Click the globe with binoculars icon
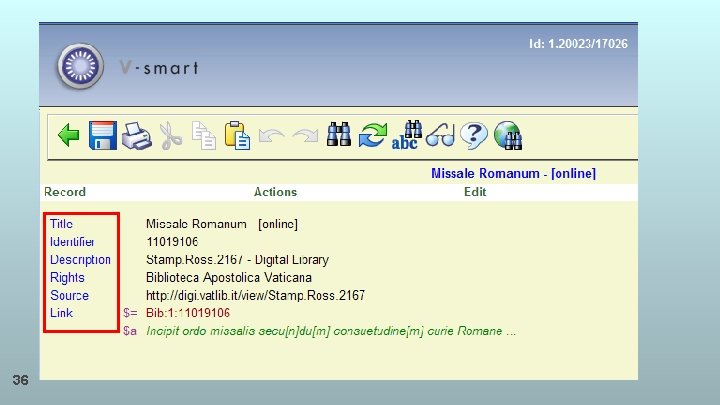720x405 pixels. [x=508, y=136]
